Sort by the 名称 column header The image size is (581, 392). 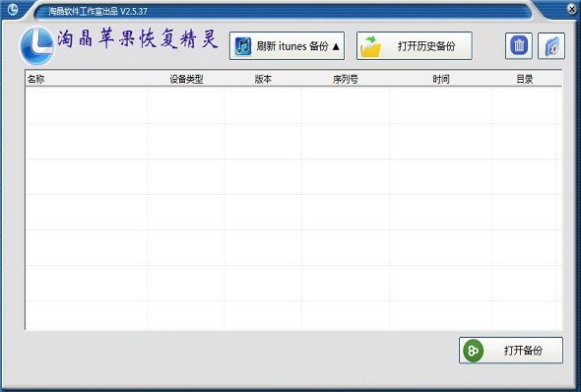(x=35, y=79)
